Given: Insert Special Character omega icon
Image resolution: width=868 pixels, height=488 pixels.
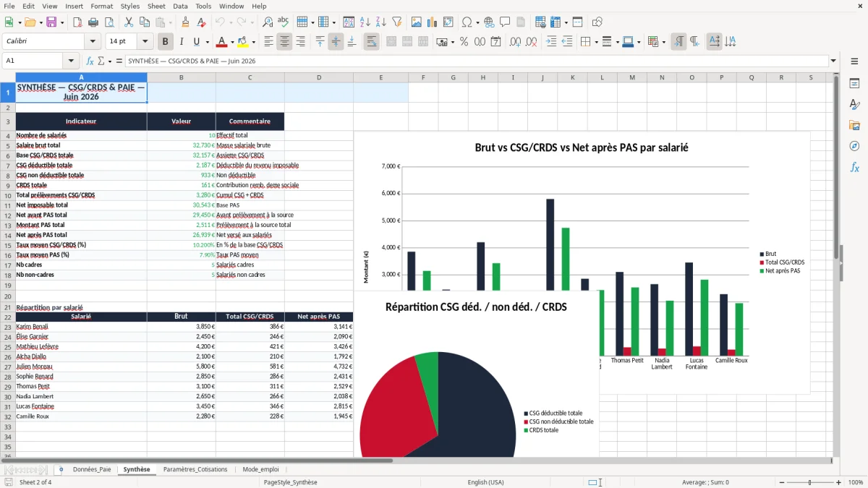Looking at the screenshot, I should tap(467, 22).
